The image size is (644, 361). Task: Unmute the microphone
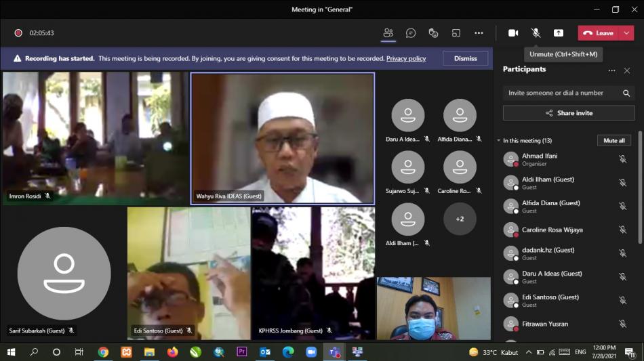pos(536,33)
